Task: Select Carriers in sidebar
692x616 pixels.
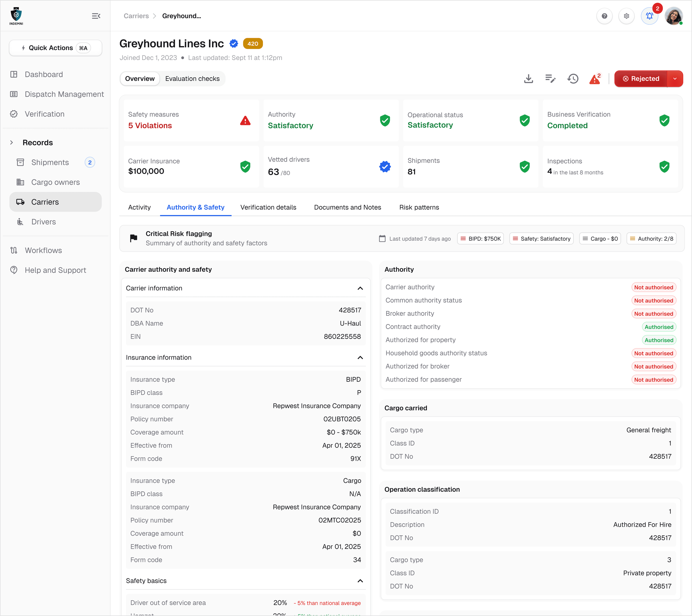Action: coord(56,202)
